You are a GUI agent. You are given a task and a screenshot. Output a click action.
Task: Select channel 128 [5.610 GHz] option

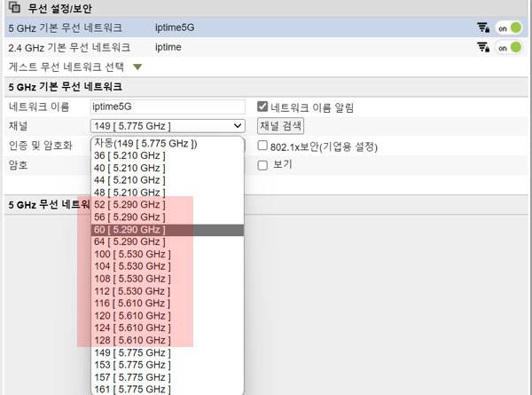131,340
